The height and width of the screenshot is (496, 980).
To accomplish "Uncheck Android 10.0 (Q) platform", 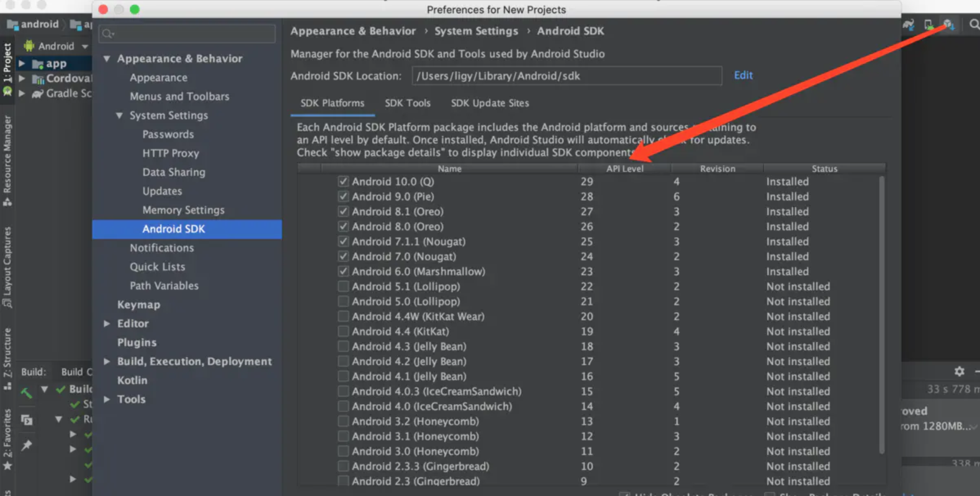I will click(x=343, y=181).
